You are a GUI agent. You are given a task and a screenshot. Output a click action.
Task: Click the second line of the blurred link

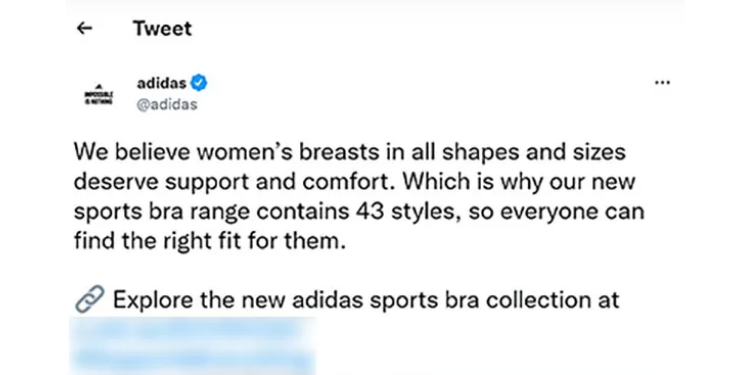click(192, 360)
